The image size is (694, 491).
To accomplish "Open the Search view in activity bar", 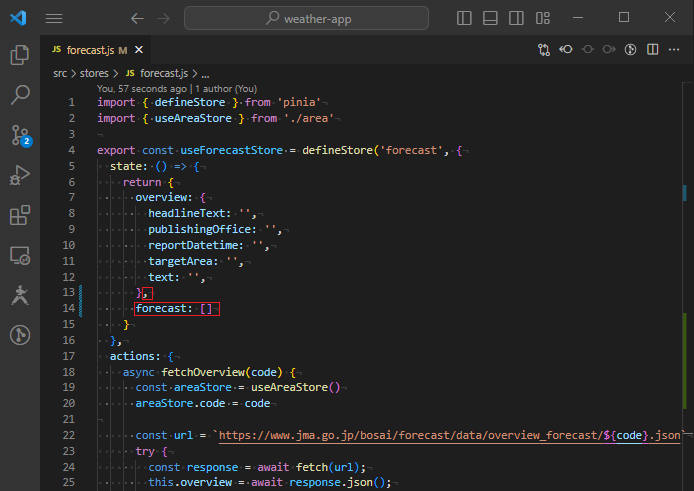I will pos(19,95).
